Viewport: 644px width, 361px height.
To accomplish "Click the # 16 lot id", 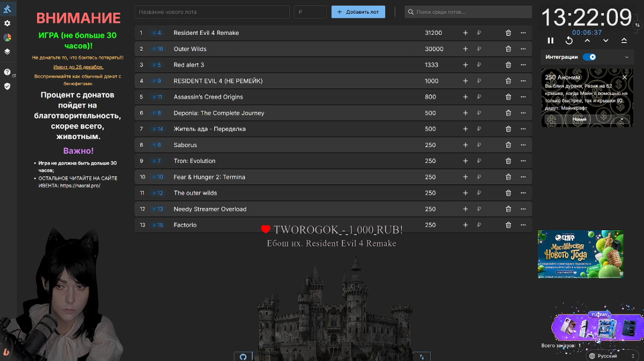I will [157, 49].
